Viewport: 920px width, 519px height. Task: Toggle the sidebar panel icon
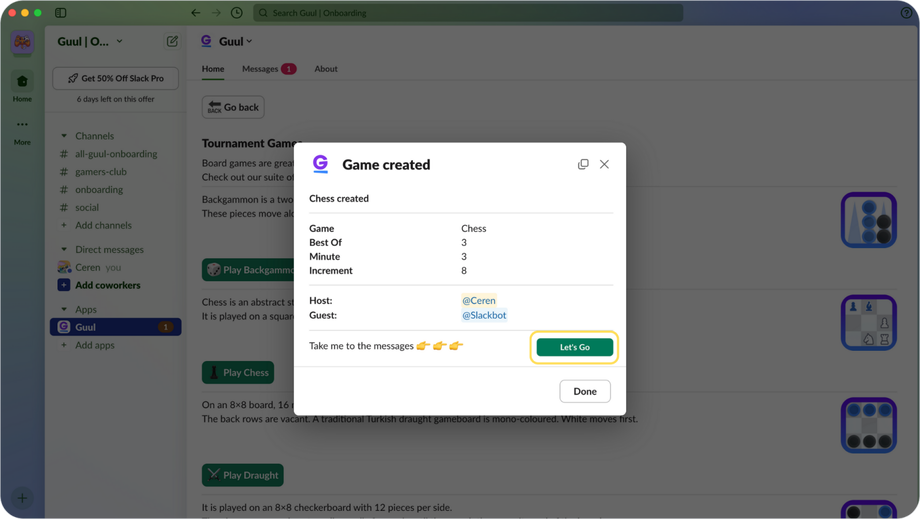[x=61, y=13]
